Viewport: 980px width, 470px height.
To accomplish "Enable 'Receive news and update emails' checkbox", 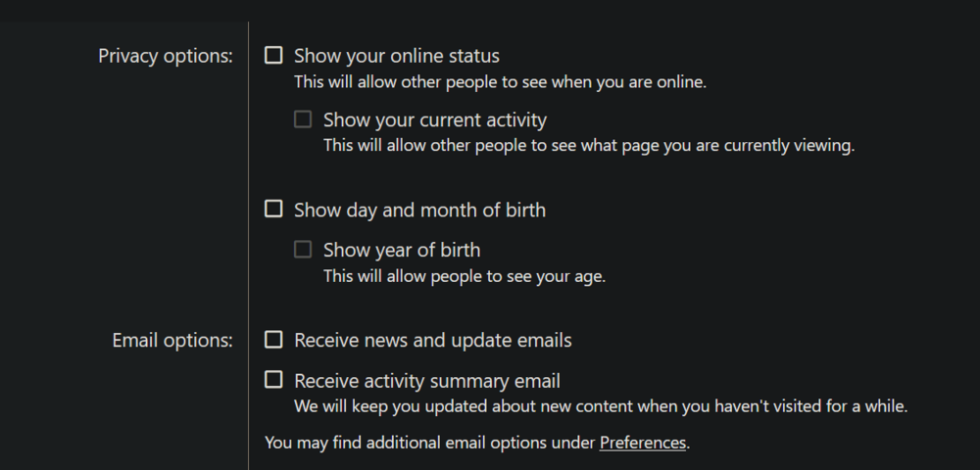I will (273, 340).
